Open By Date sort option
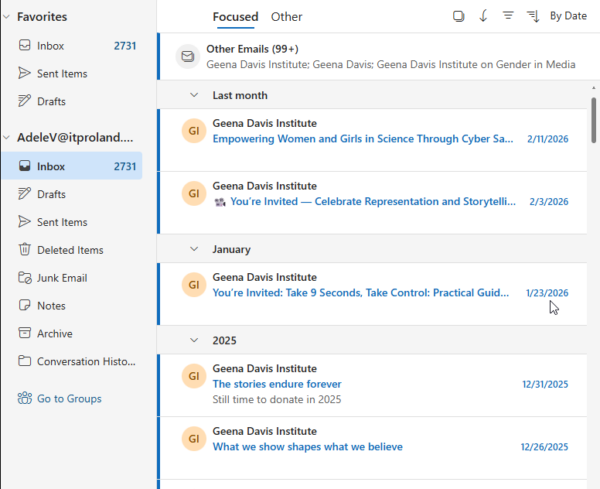 [568, 16]
